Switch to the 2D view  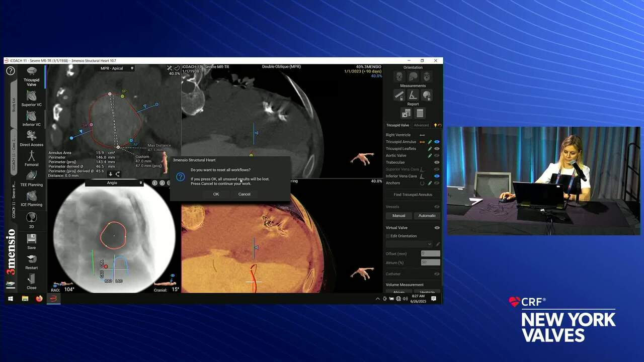[x=31, y=220]
